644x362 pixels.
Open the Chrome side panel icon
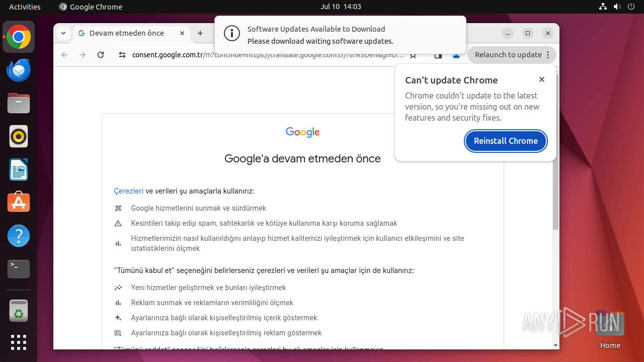[x=438, y=55]
